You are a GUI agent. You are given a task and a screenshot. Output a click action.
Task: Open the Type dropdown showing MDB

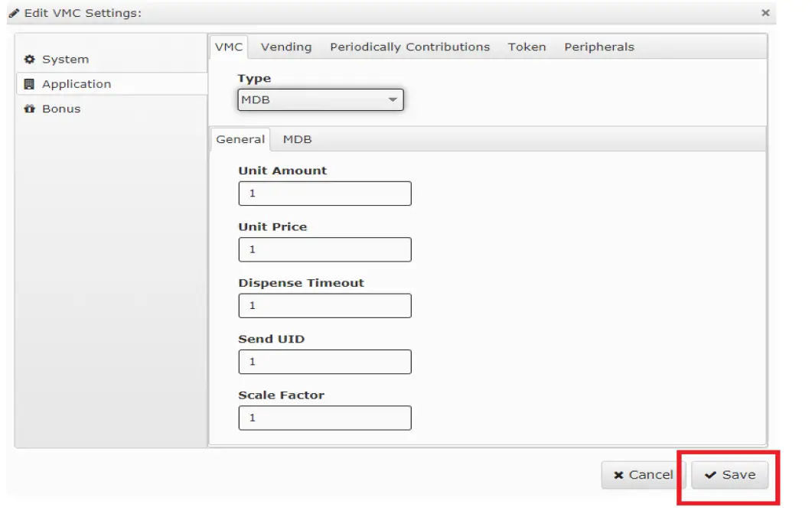(321, 99)
